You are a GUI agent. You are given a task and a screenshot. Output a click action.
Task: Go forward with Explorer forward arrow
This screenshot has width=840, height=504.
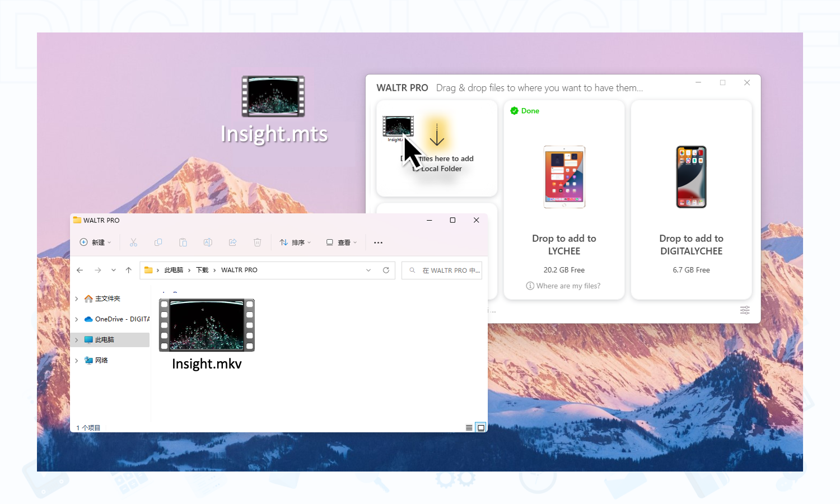[97, 270]
